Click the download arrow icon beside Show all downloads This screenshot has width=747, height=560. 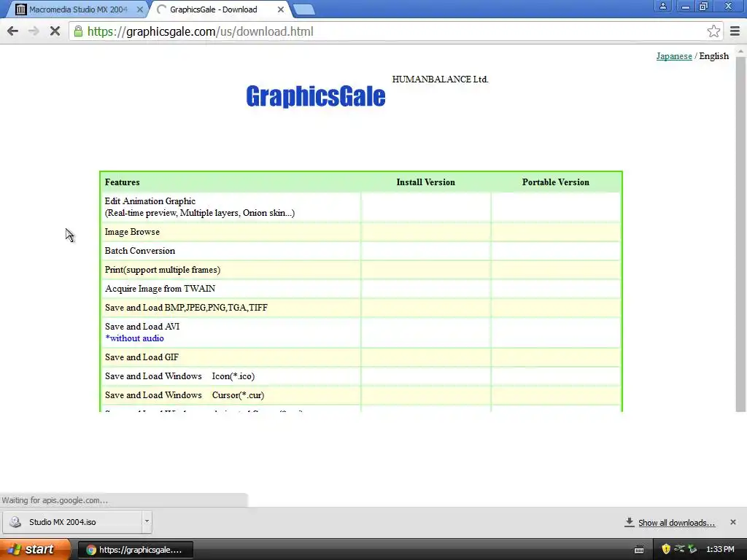pos(630,522)
